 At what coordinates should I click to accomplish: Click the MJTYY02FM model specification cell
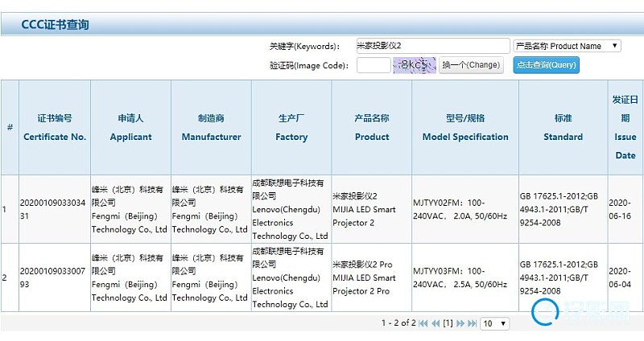click(x=465, y=209)
